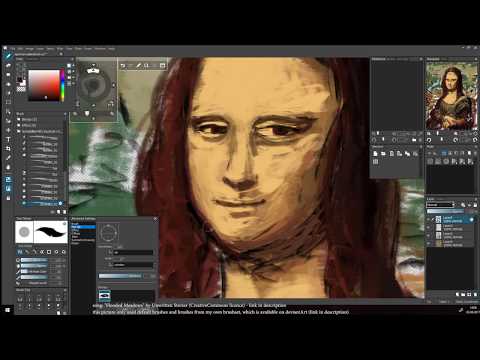Click the new document icon in Quick Access
Image resolution: width=480 pixels, height=360 pixels.
click(x=375, y=154)
